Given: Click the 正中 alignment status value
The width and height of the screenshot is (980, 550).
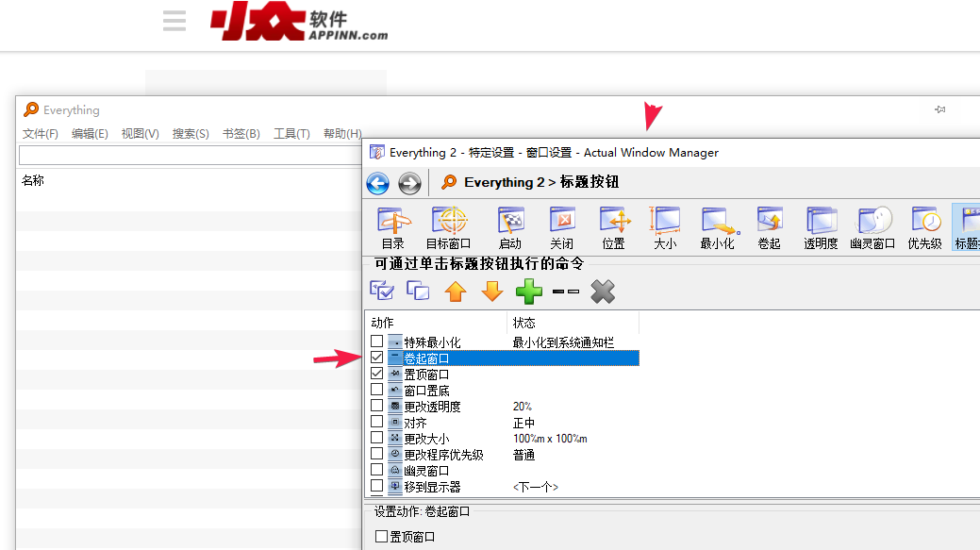Looking at the screenshot, I should click(x=523, y=424).
